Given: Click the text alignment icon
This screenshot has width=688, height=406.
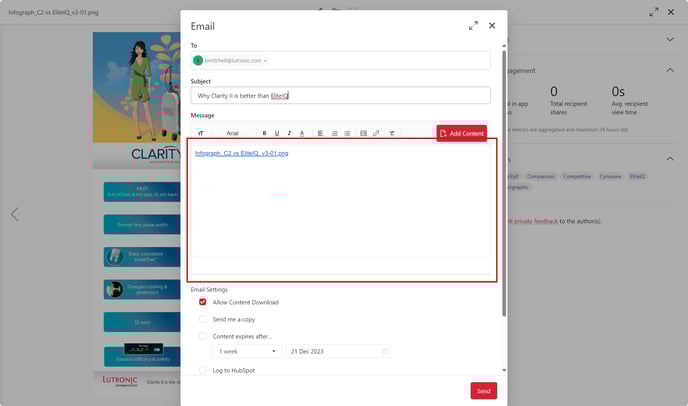Looking at the screenshot, I should [321, 133].
